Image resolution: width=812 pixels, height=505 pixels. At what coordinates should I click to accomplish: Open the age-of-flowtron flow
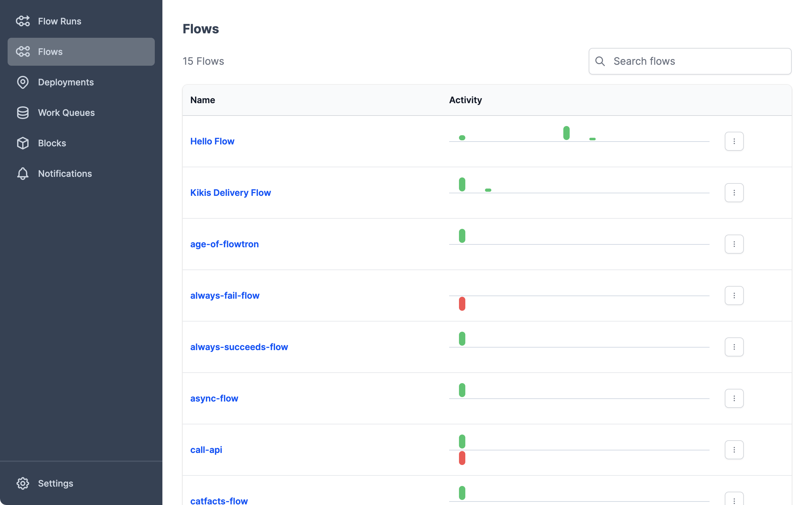(225, 244)
